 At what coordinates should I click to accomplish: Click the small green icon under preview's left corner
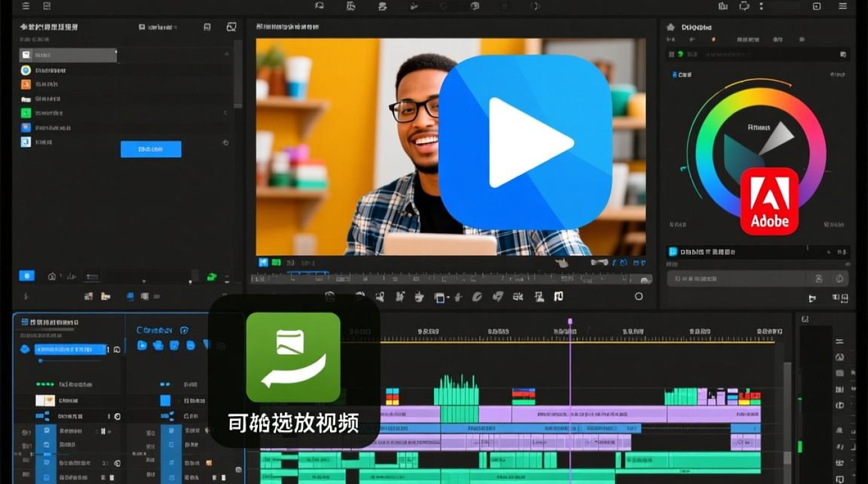[x=276, y=263]
